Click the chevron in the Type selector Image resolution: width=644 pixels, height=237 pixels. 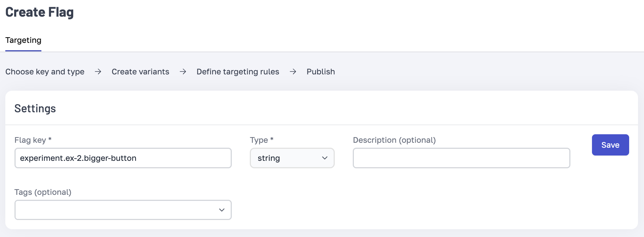pyautogui.click(x=324, y=158)
